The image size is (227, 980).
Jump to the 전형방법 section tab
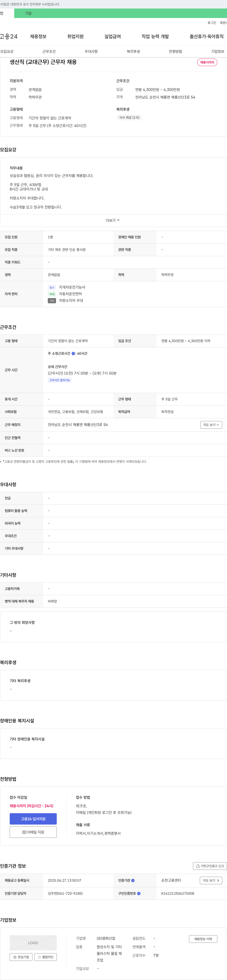[x=175, y=51]
